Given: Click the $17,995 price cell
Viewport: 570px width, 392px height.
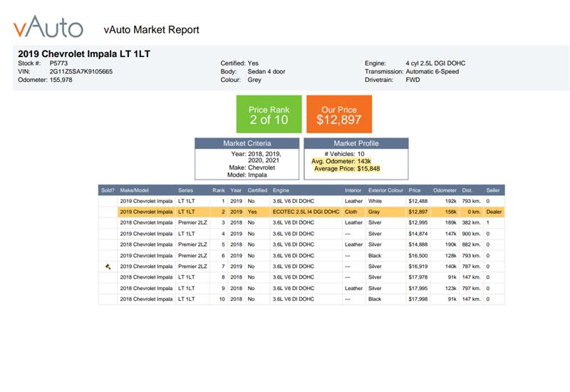Looking at the screenshot, I should 418,289.
